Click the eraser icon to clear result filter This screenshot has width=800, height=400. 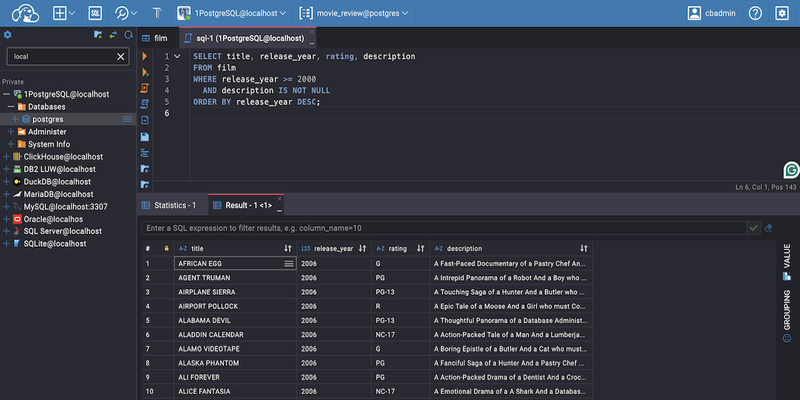[769, 228]
